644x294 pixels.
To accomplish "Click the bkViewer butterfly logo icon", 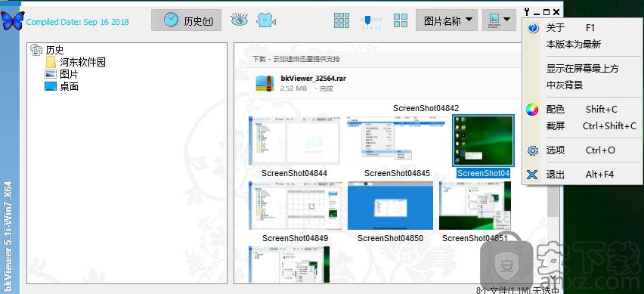I will point(13,20).
